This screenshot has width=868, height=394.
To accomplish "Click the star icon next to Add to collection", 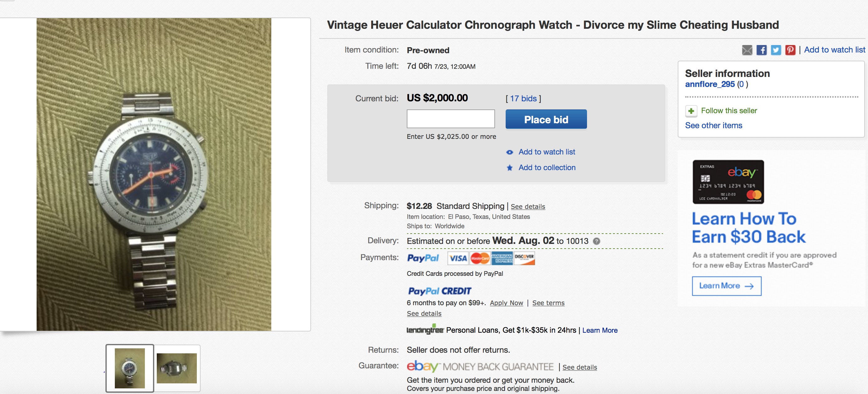I will tap(510, 168).
